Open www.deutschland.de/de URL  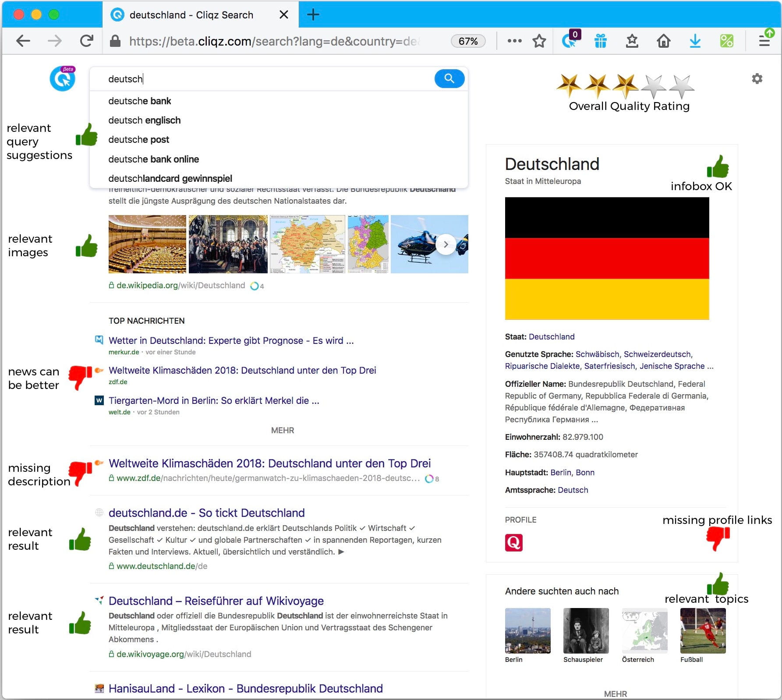162,566
